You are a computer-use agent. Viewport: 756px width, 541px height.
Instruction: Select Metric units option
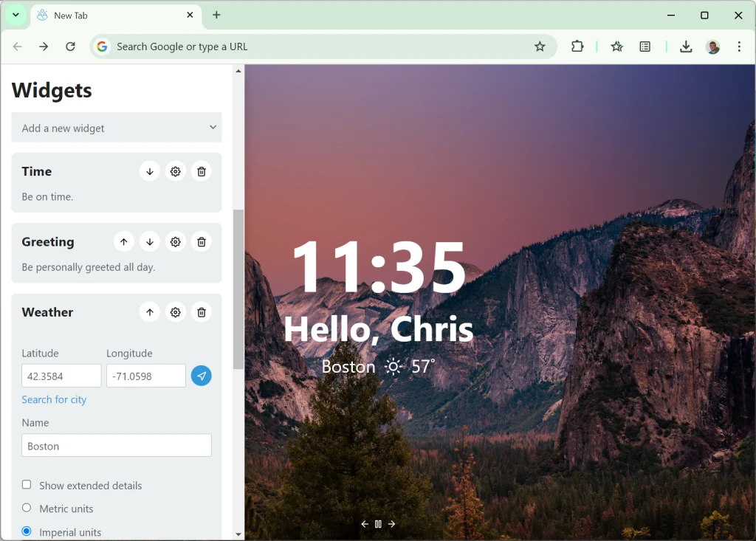(x=27, y=508)
